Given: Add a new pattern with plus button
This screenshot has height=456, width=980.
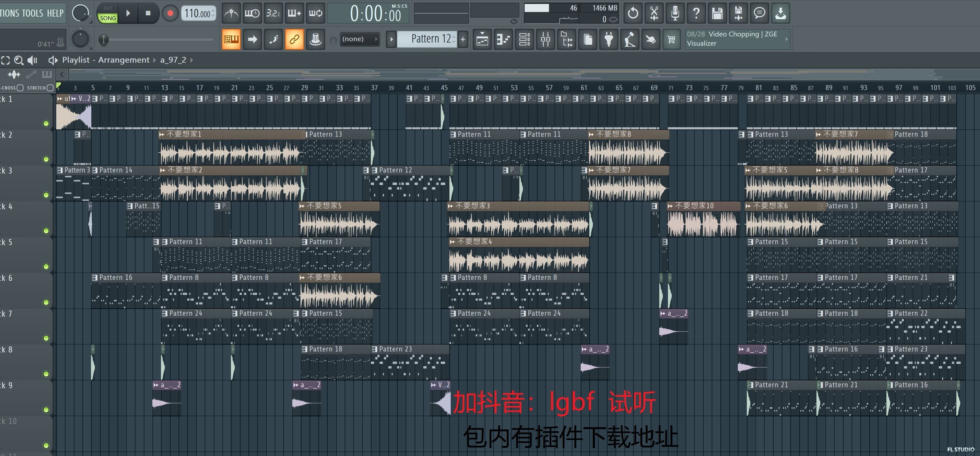Looking at the screenshot, I should (463, 39).
